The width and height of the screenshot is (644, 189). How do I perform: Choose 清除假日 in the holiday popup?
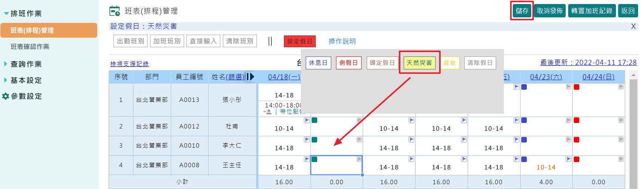[480, 63]
